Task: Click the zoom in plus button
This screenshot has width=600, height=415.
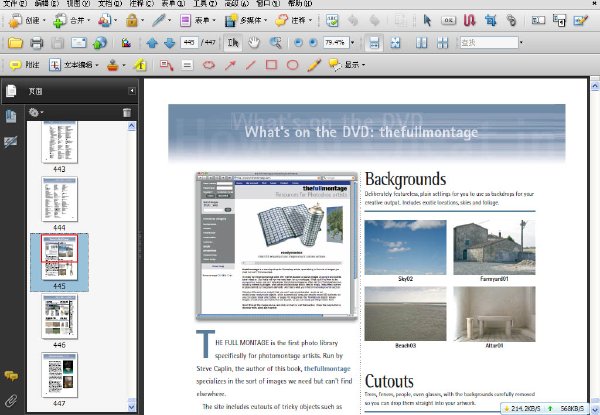Action: point(313,43)
